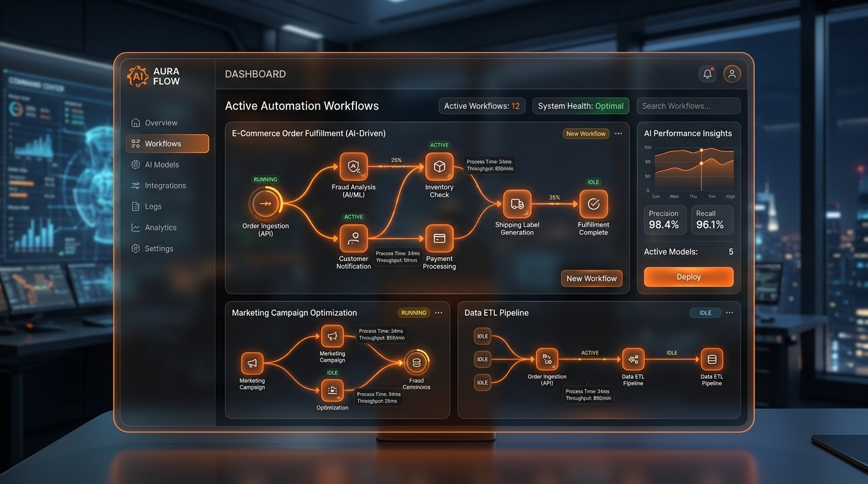Open the Data ETL Pipeline ellipsis menu
This screenshot has height=484, width=868.
coord(729,313)
